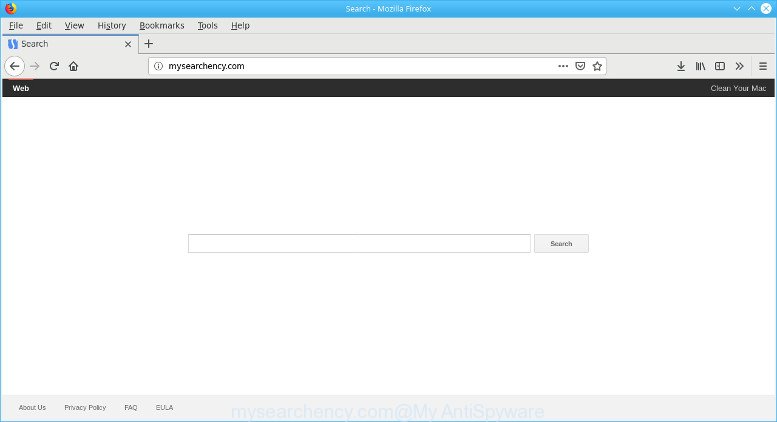Screen dimensions: 777x422
Task: Open the Help menu
Action: tap(240, 25)
